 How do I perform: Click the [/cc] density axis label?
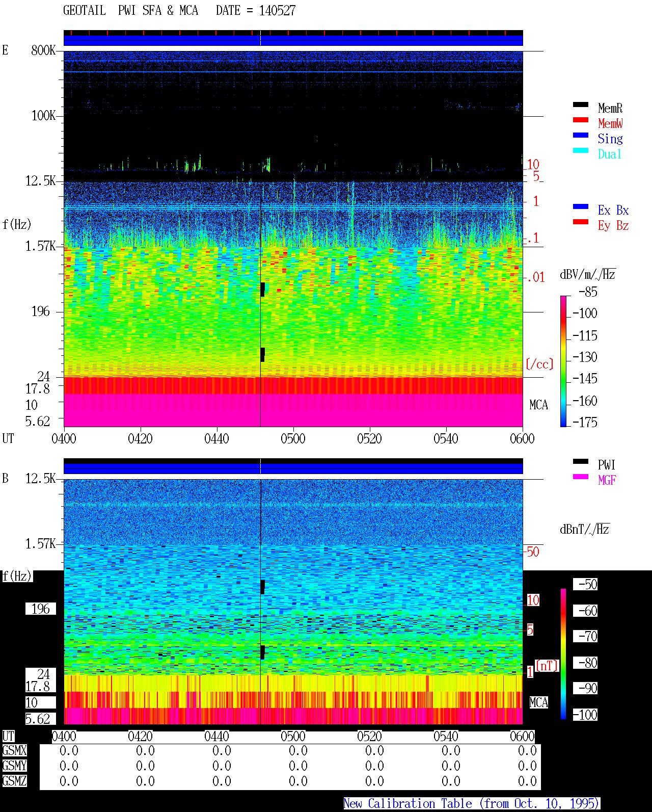539,364
